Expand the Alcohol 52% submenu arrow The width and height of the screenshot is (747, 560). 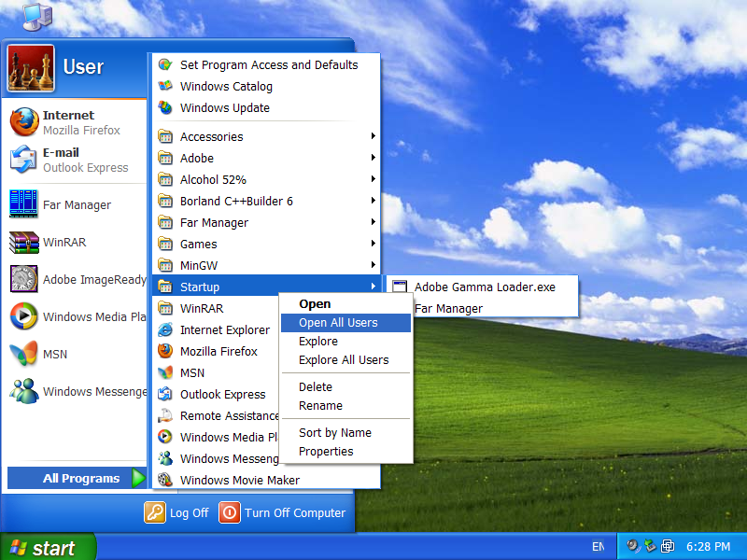coord(373,179)
